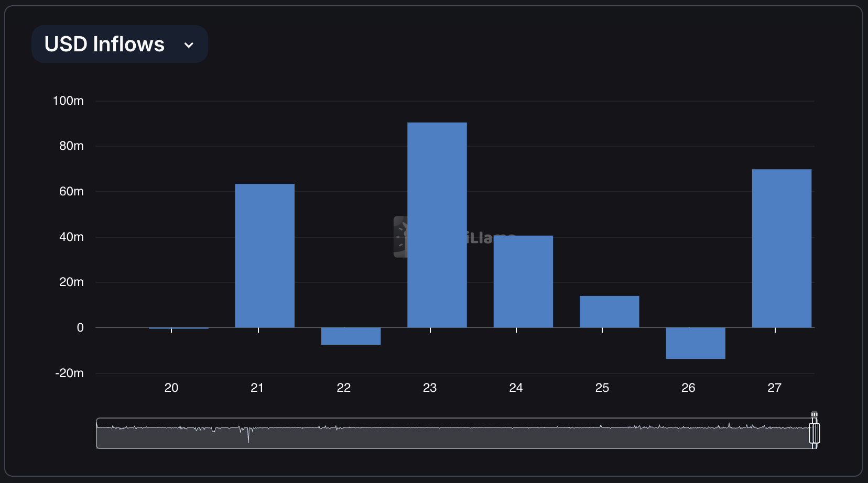
Task: Select the negative bar at date 22
Action: click(x=351, y=335)
